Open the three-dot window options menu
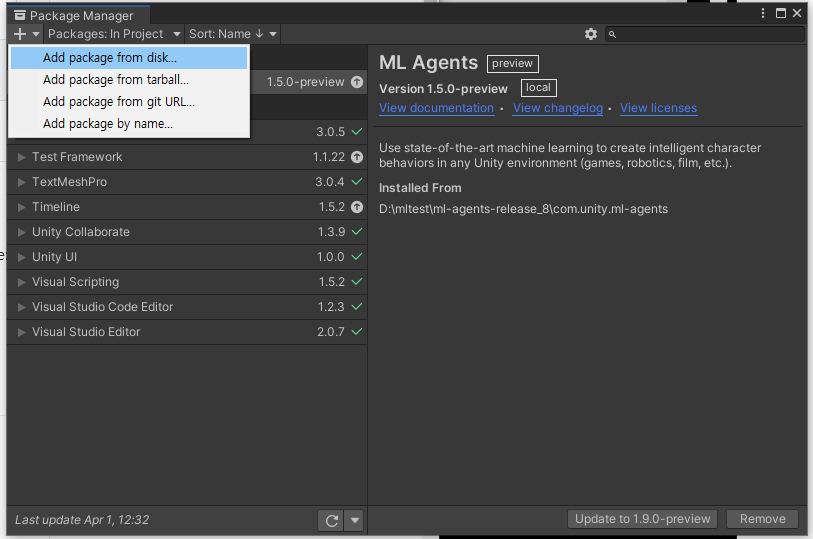Viewport: 813px width, 539px height. point(763,13)
